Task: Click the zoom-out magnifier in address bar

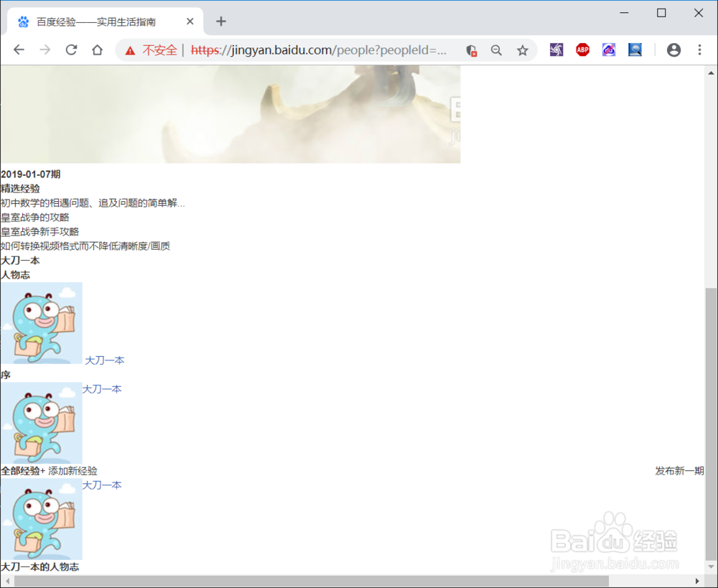Action: pyautogui.click(x=496, y=50)
